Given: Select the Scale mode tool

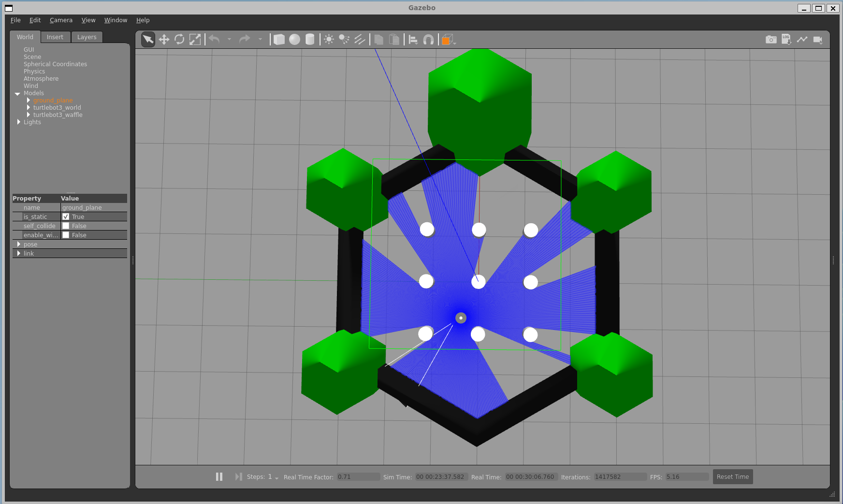Looking at the screenshot, I should pyautogui.click(x=195, y=39).
